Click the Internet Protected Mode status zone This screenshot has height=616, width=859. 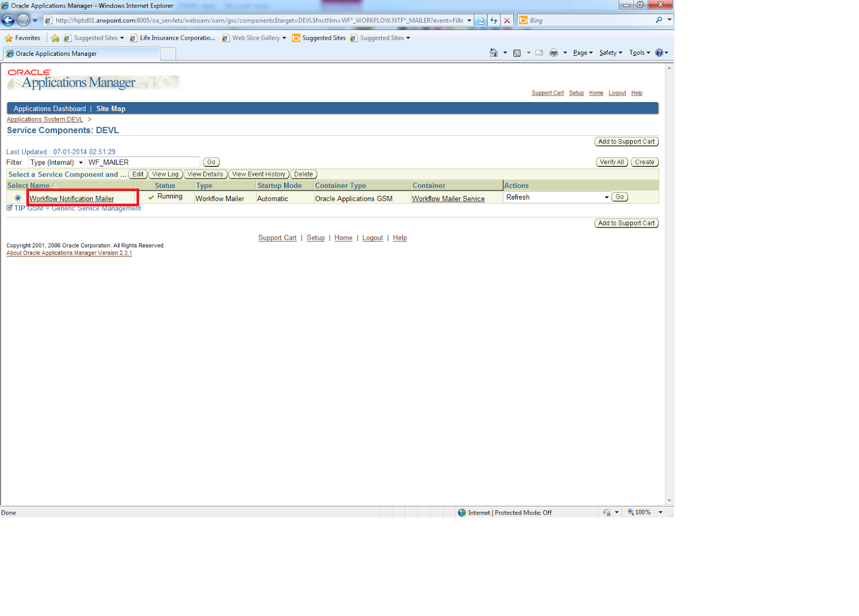pos(505,512)
